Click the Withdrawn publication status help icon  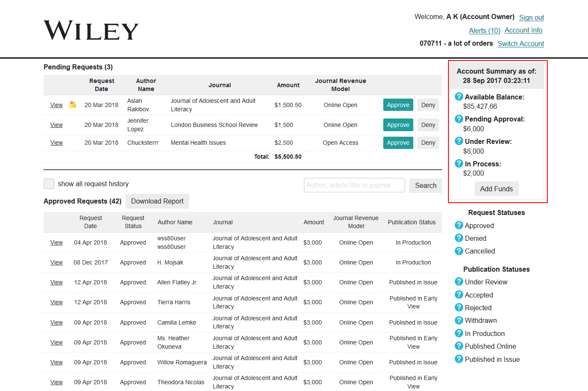coord(459,320)
